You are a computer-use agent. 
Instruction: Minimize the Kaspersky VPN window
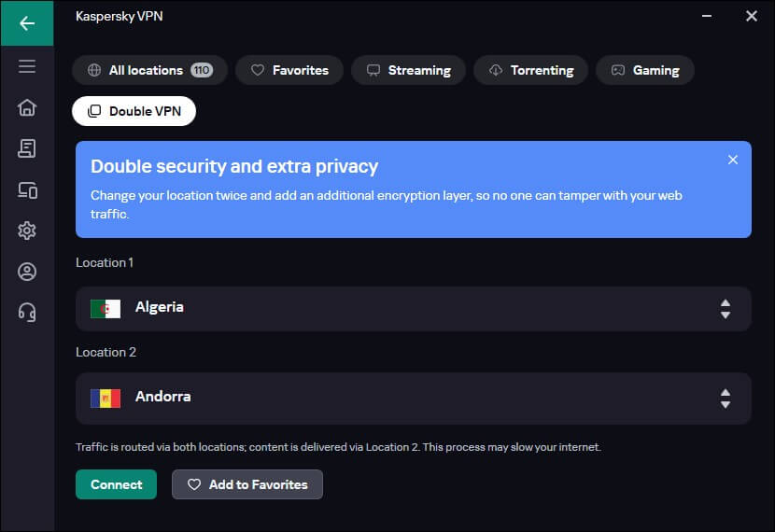[707, 16]
